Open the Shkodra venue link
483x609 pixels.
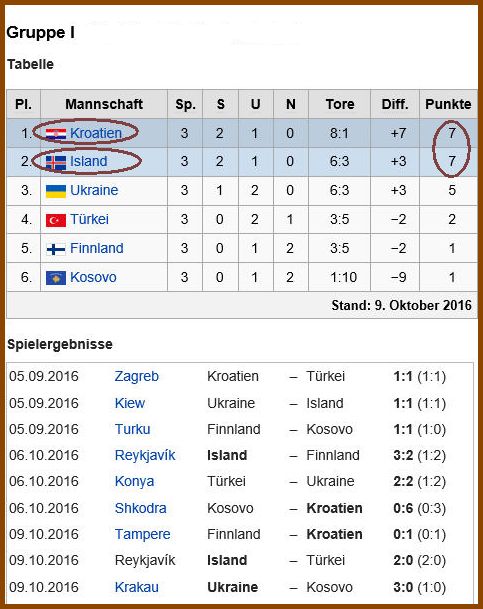(x=141, y=508)
